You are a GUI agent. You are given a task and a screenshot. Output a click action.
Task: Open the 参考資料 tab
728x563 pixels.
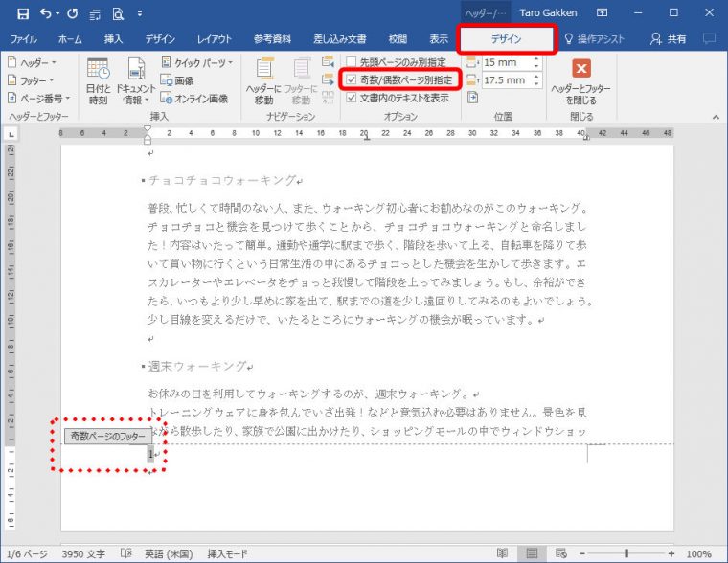tap(273, 39)
